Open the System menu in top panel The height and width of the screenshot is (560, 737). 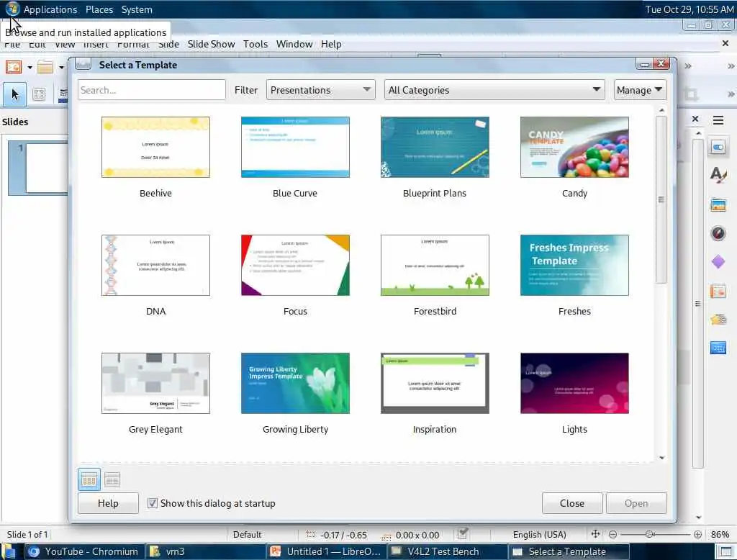coord(137,9)
